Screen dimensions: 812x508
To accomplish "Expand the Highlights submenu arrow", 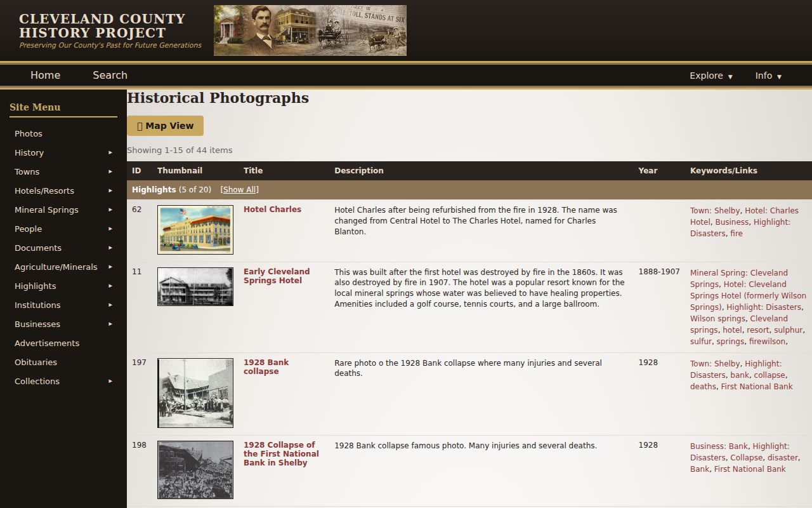I will click(x=110, y=286).
